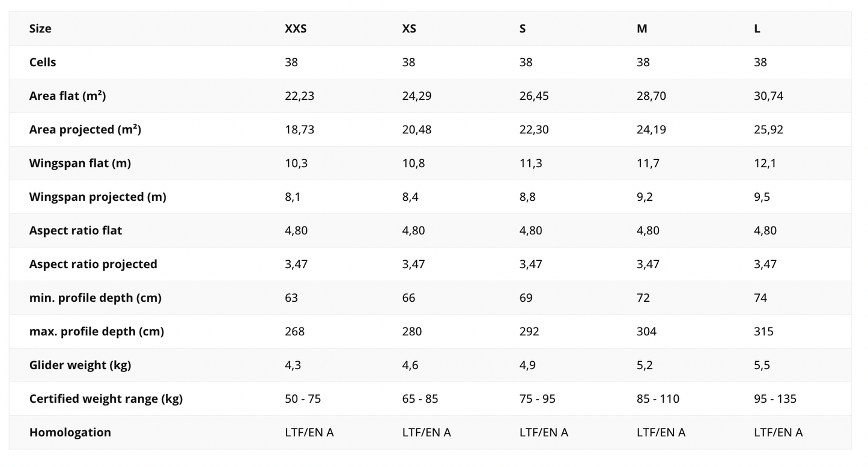Click the max. profile depth value 315
This screenshot has width=868, height=467.
point(763,332)
